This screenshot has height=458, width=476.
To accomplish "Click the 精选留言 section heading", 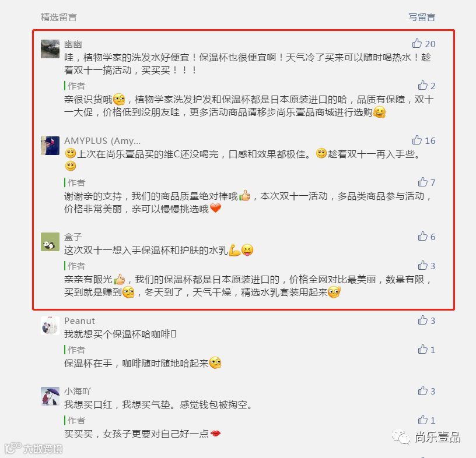I will pos(58,17).
